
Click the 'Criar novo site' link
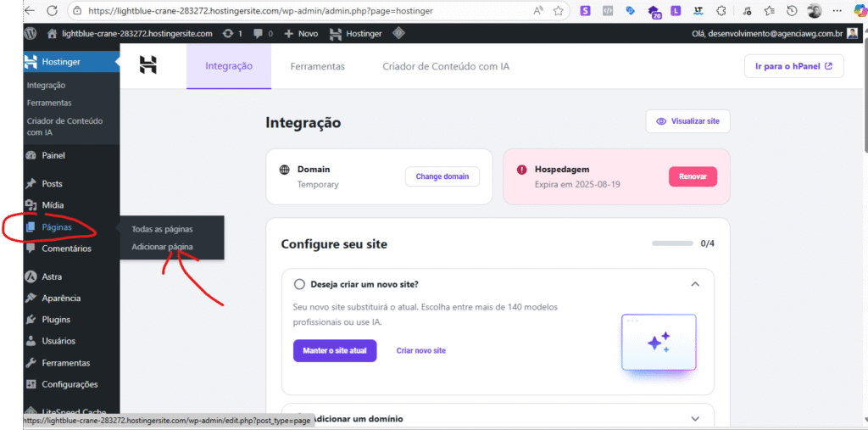pyautogui.click(x=420, y=351)
